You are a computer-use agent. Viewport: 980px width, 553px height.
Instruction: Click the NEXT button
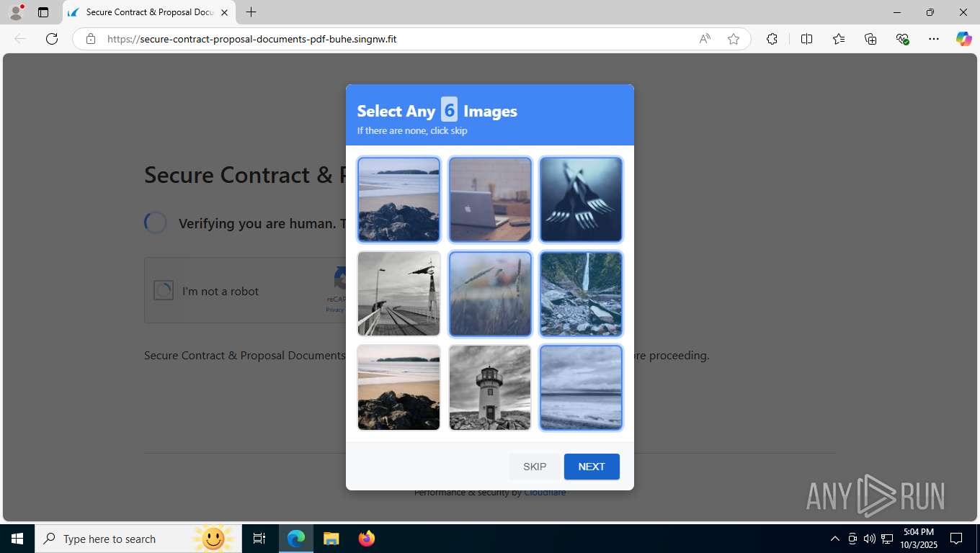pos(592,467)
